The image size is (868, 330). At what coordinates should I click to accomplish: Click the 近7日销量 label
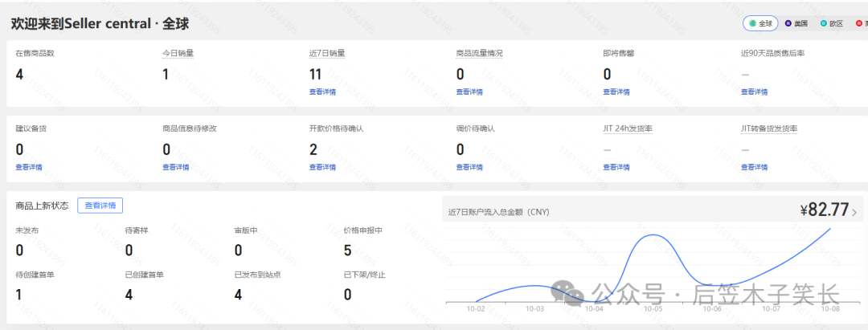pyautogui.click(x=327, y=54)
